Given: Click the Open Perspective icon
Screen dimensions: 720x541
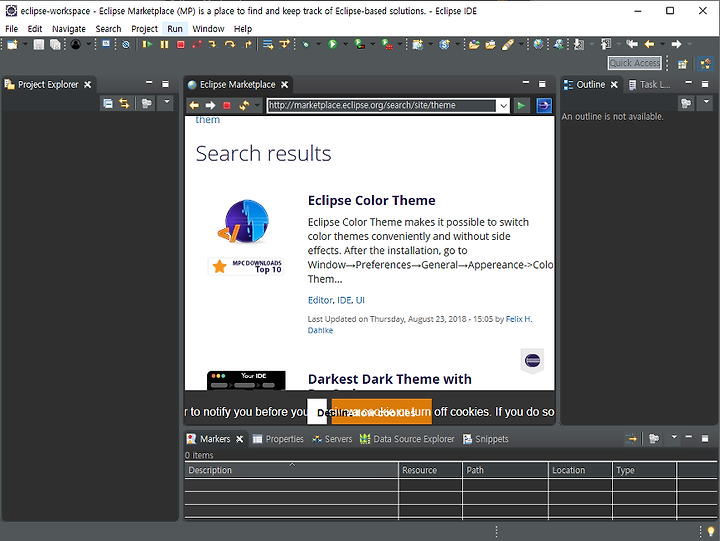Looking at the screenshot, I should pyautogui.click(x=683, y=64).
